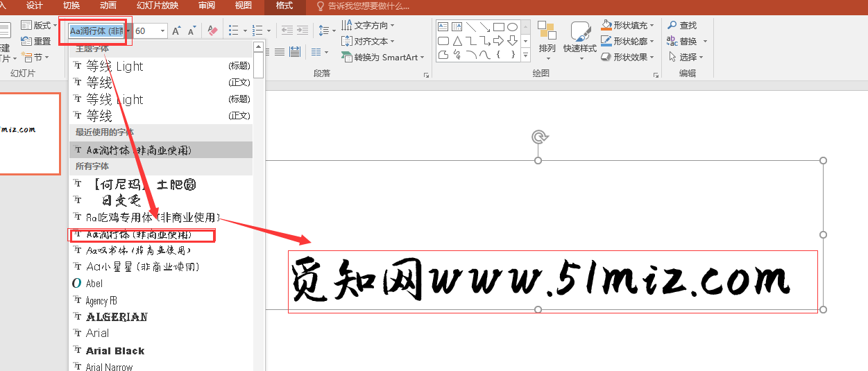Click the increase font size icon

click(x=176, y=31)
